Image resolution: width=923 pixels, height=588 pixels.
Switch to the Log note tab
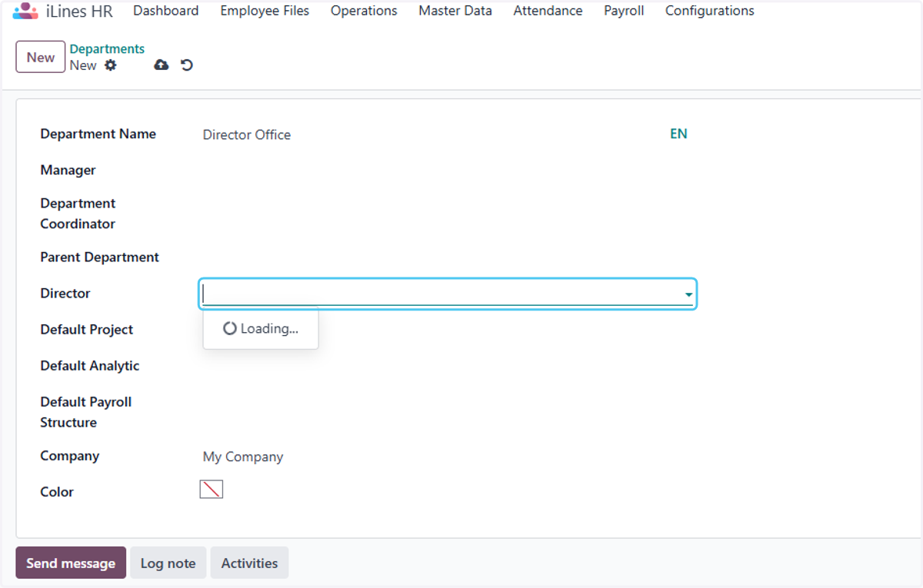coord(168,563)
